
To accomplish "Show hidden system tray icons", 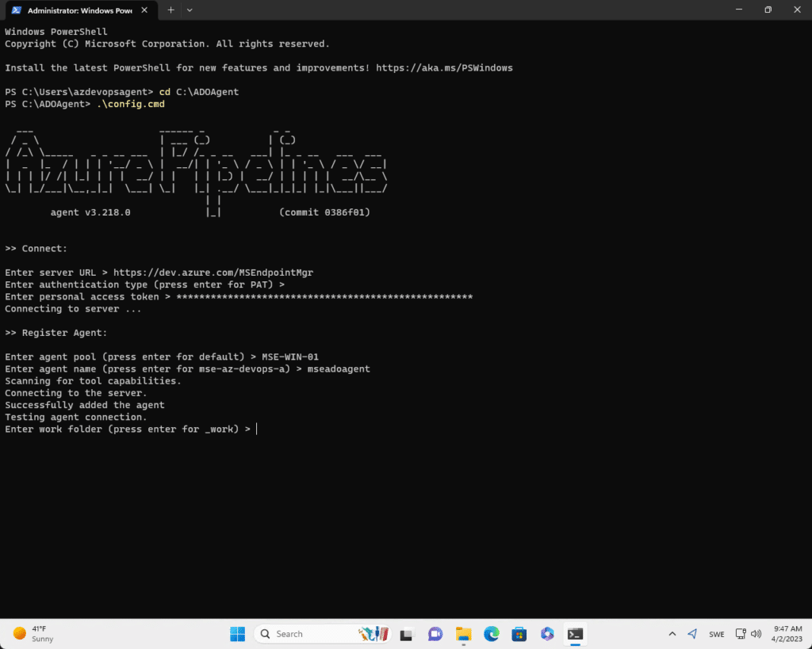I will pyautogui.click(x=672, y=634).
